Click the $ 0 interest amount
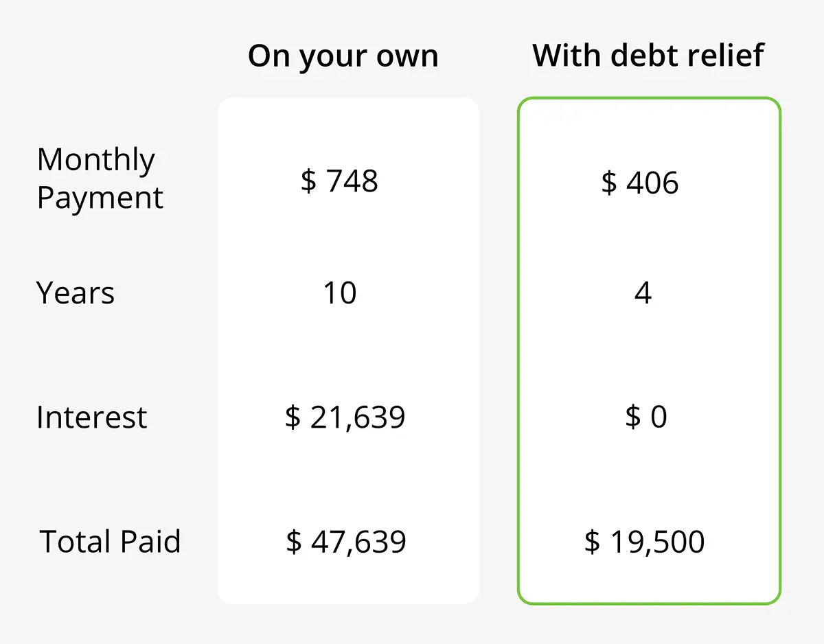Image resolution: width=824 pixels, height=644 pixels. coord(646,417)
